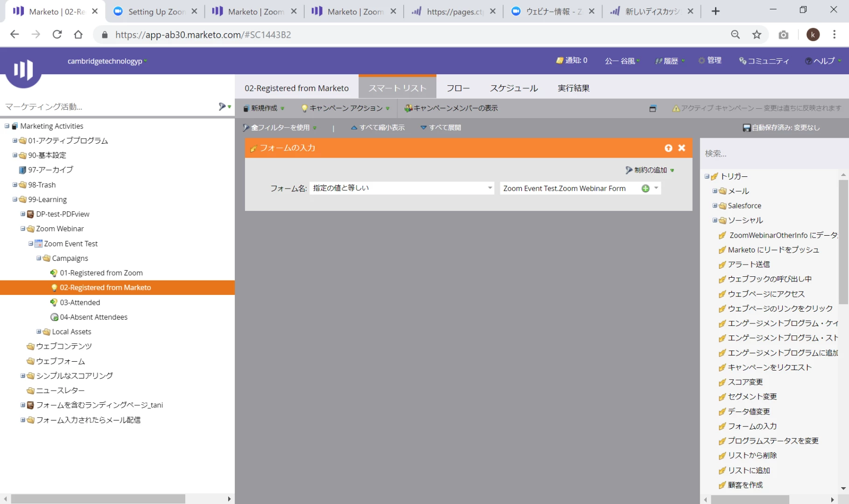
Task: Add the フォームの入力 trigger from palette
Action: 752,426
